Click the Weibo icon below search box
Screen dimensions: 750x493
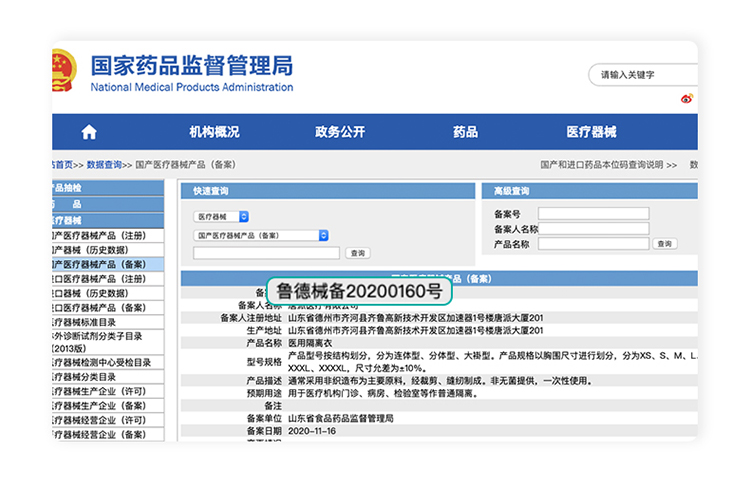pyautogui.click(x=687, y=98)
